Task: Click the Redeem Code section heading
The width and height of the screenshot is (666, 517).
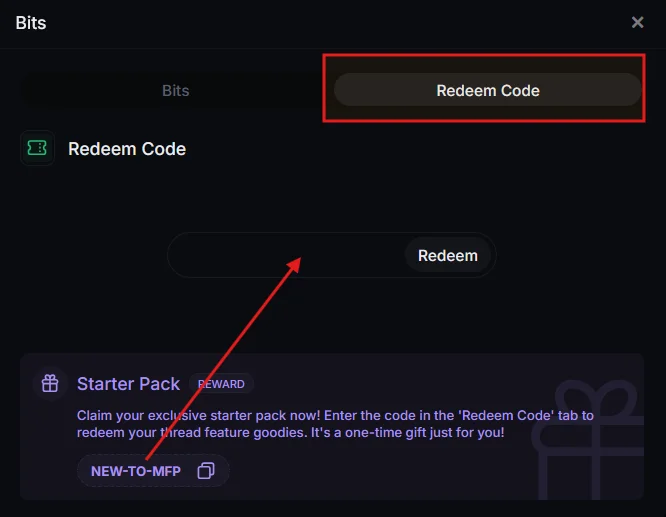Action: click(127, 149)
